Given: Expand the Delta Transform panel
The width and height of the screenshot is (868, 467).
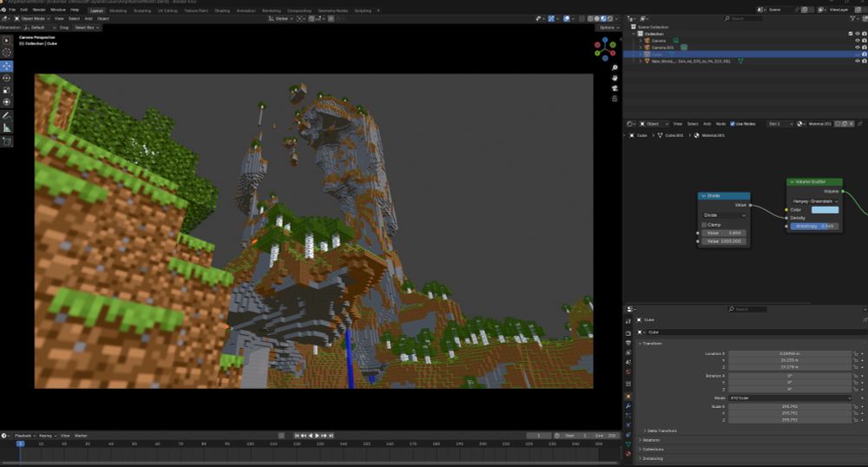Looking at the screenshot, I should click(x=661, y=431).
